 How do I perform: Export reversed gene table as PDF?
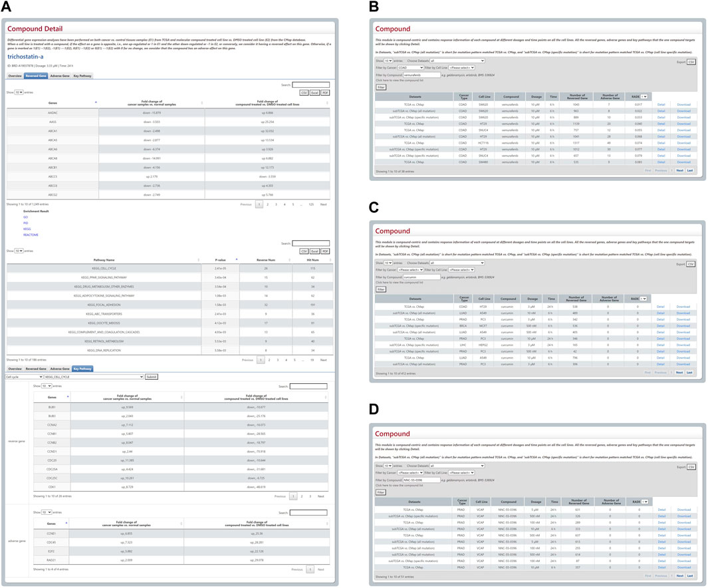[x=325, y=92]
